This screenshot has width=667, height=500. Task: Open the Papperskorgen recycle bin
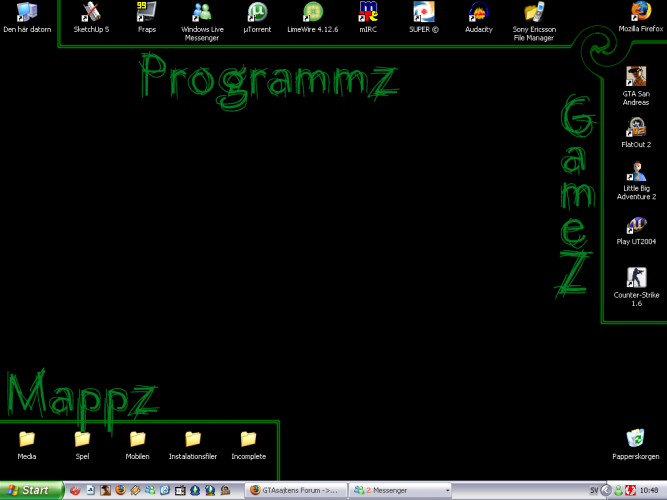pyautogui.click(x=634, y=439)
